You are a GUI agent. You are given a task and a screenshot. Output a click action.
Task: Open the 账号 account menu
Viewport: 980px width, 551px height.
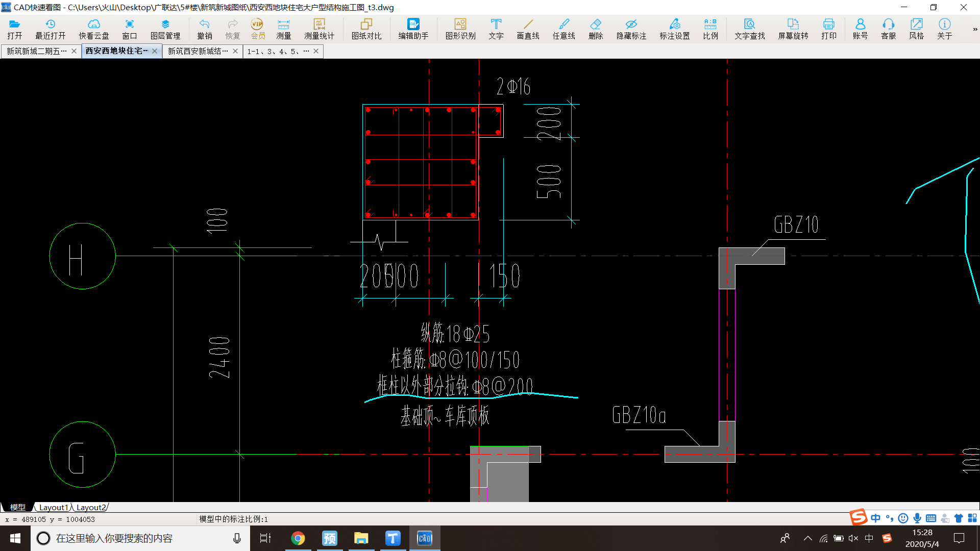861,29
